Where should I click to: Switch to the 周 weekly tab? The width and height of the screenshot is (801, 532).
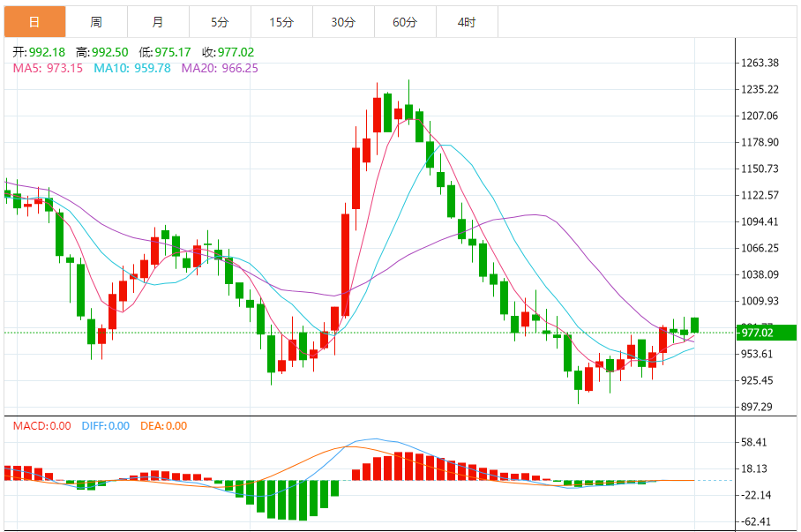click(x=96, y=22)
